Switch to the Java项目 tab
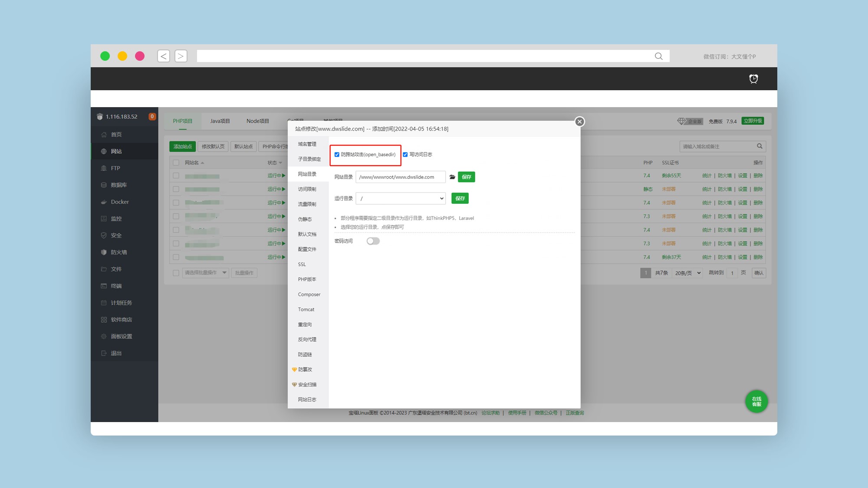This screenshot has width=868, height=488. (x=220, y=121)
